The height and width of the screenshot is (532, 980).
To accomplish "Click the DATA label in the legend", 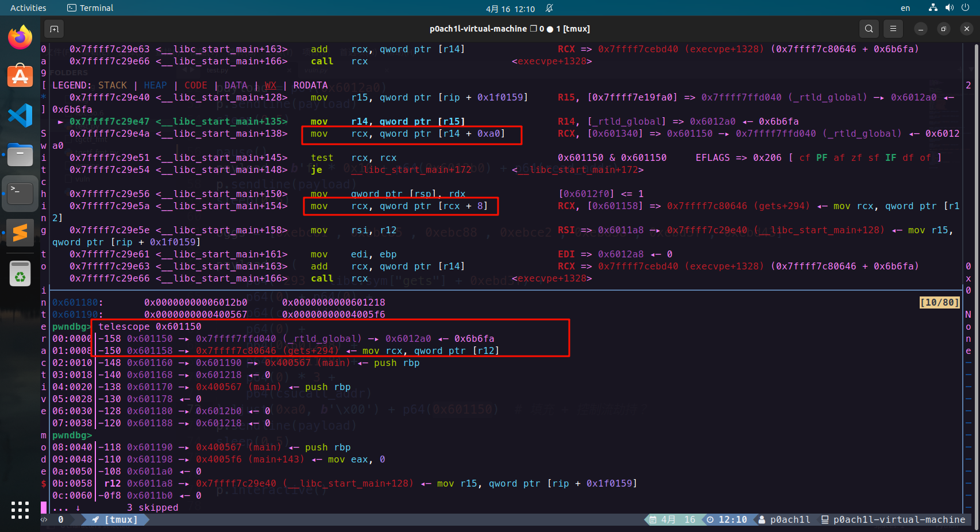I will tap(236, 86).
